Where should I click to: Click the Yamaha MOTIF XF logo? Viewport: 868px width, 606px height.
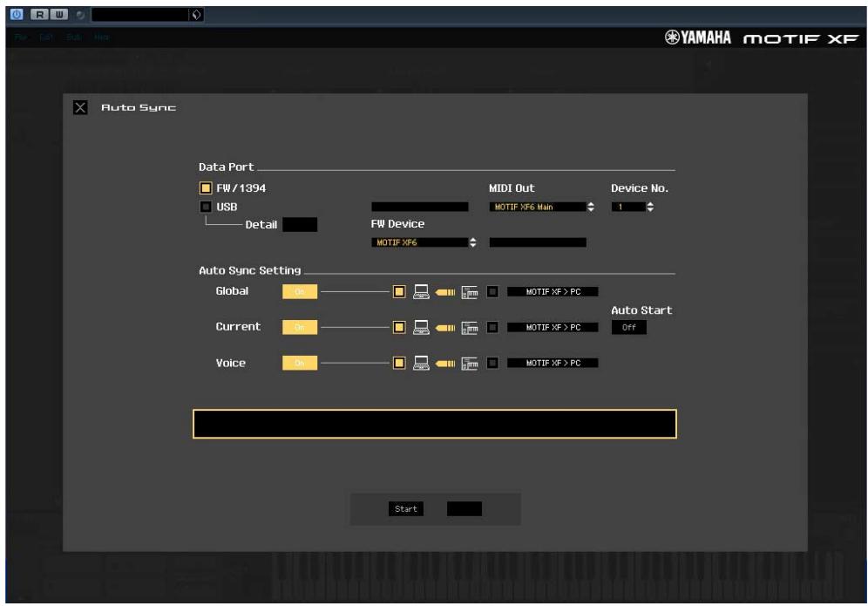(761, 37)
